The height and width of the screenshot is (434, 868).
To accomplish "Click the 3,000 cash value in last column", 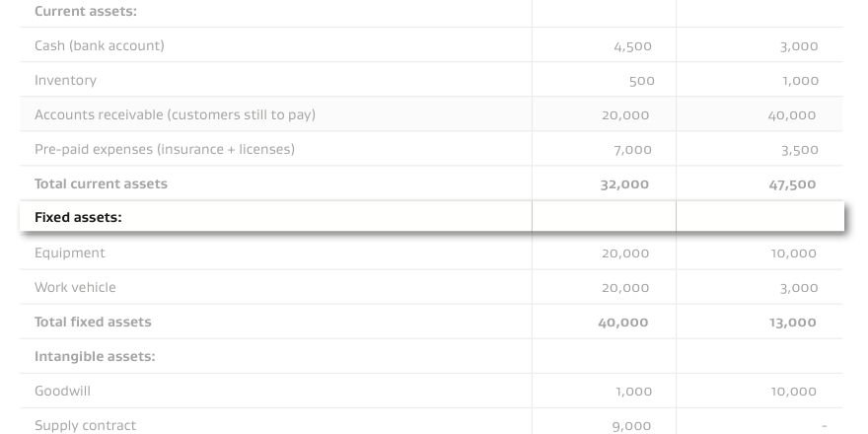I will click(x=799, y=46).
